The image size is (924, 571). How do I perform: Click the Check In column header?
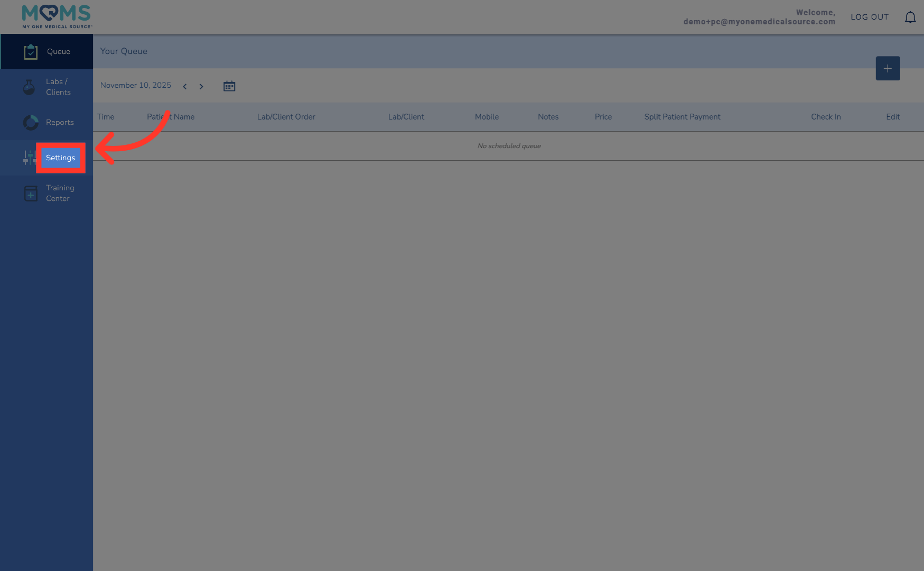[x=826, y=117]
